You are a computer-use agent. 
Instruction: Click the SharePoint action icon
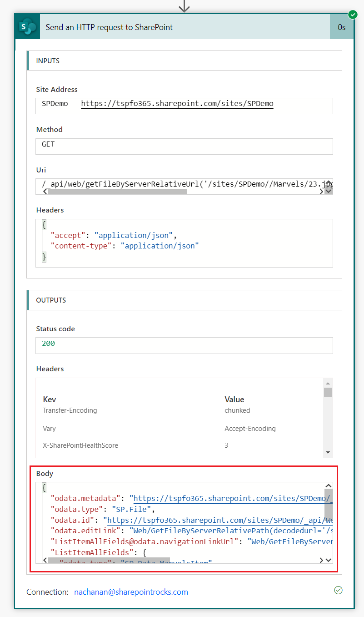(27, 27)
